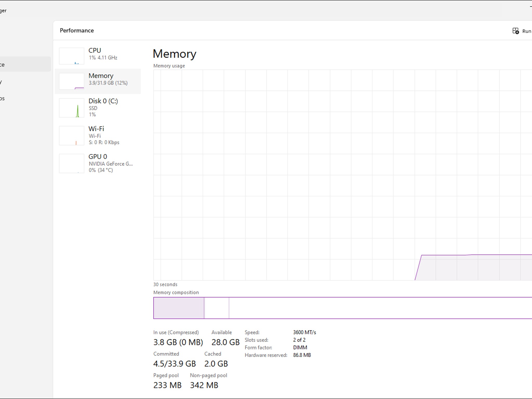The image size is (532, 399).
Task: Select the Memory performance entry
Action: (x=98, y=81)
